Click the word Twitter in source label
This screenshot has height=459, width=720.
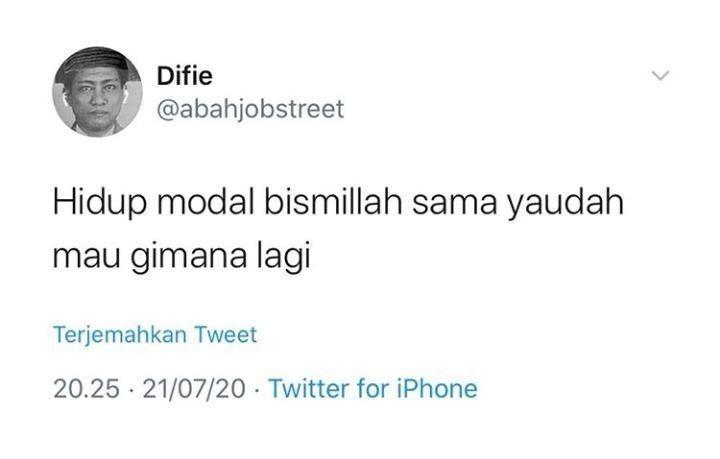(x=309, y=388)
